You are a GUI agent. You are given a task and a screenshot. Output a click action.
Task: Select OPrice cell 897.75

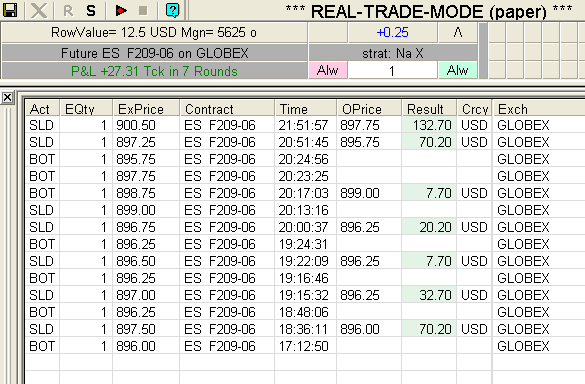coord(369,125)
